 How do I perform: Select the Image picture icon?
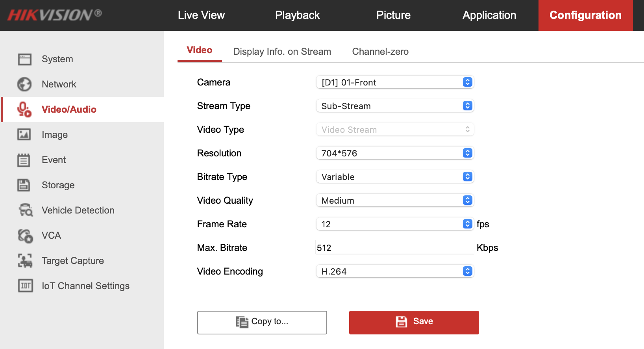point(24,135)
